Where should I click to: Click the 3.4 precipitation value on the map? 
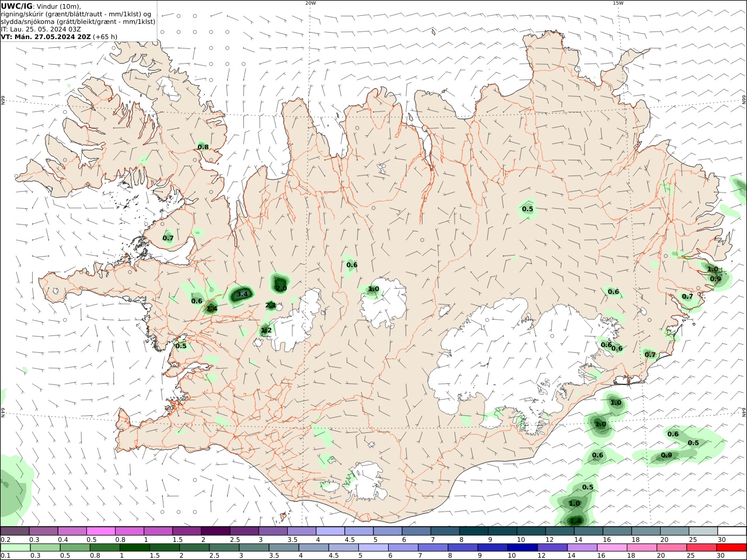[x=242, y=294]
